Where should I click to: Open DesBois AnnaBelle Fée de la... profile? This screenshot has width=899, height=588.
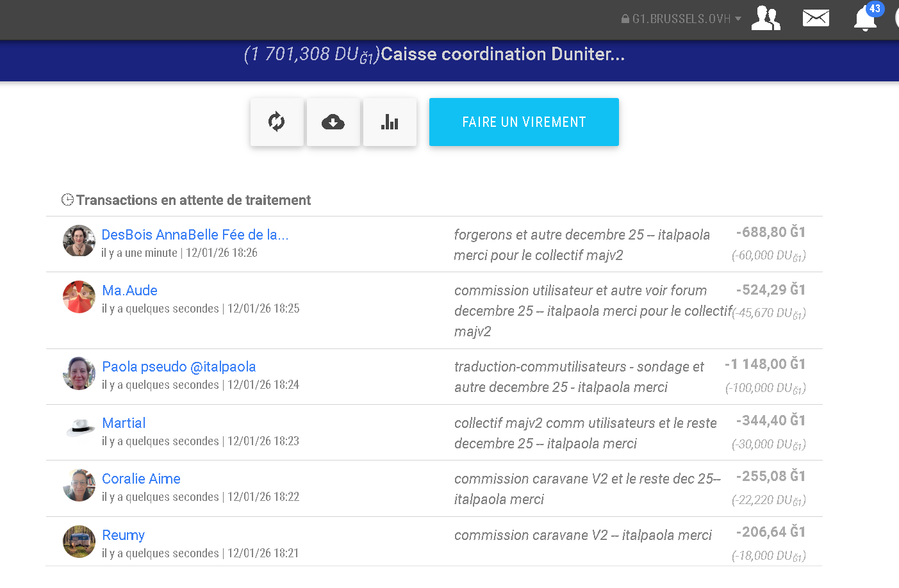tap(195, 234)
